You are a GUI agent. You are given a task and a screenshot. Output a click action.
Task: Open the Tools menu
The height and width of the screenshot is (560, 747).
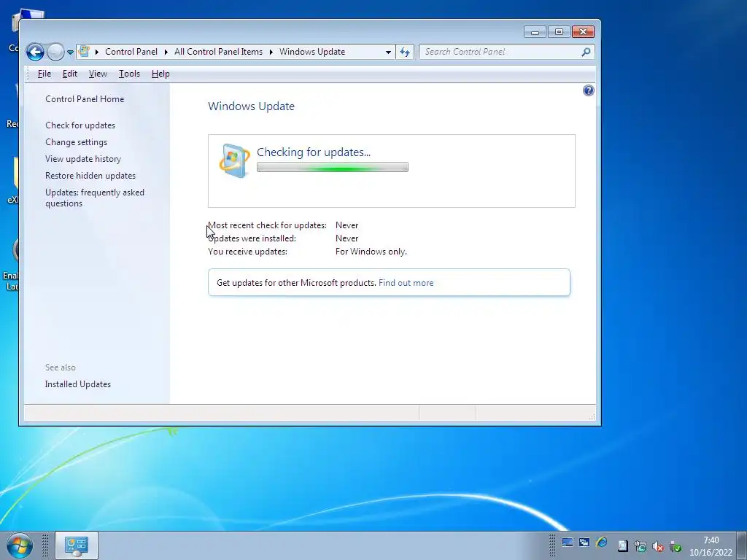tap(129, 74)
